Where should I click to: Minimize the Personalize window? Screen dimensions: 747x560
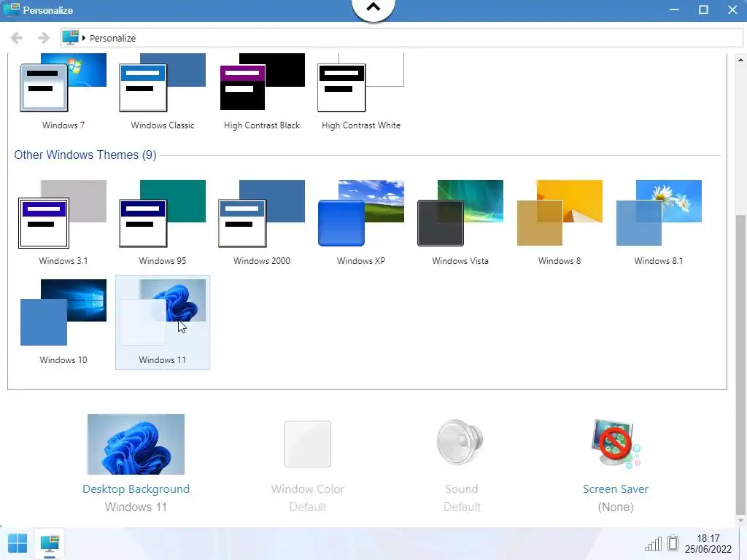674,10
